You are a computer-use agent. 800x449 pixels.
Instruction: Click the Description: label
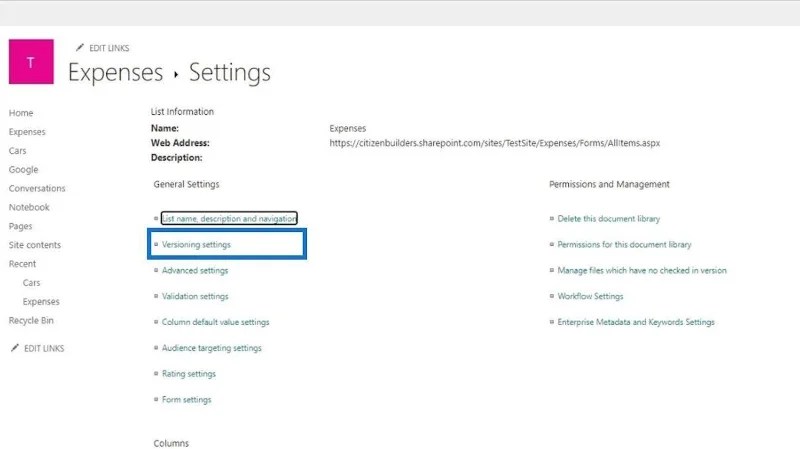pyautogui.click(x=177, y=158)
